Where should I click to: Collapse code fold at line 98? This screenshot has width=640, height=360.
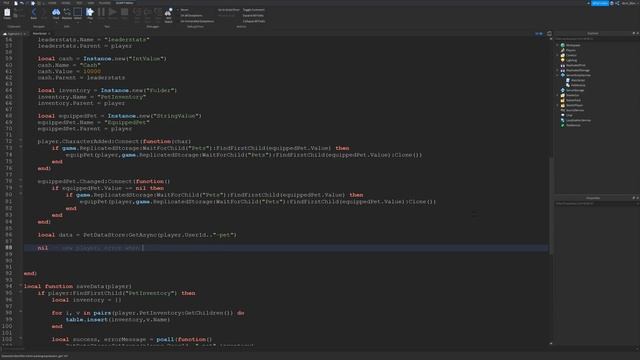click(x=20, y=312)
